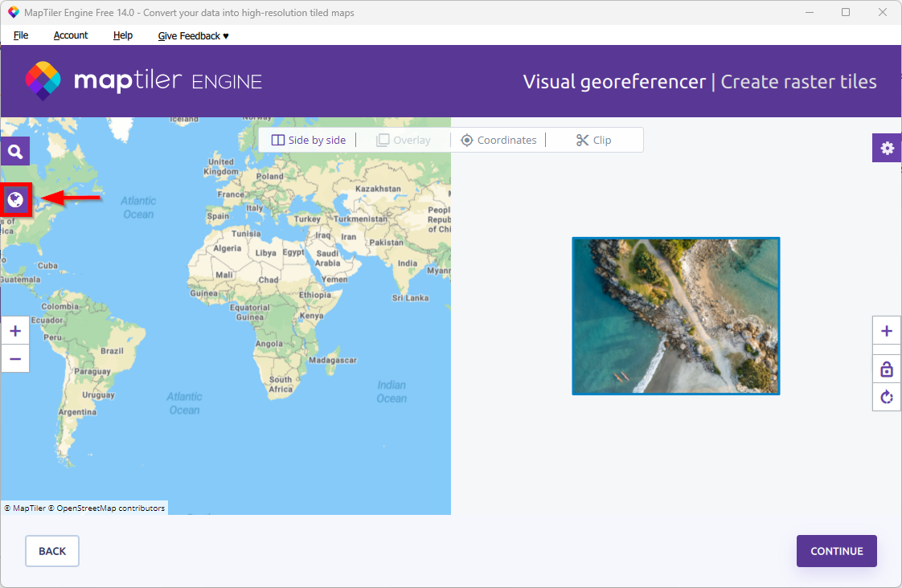Open the Coordinates option
Viewport: 902px width, 588px height.
coord(498,141)
